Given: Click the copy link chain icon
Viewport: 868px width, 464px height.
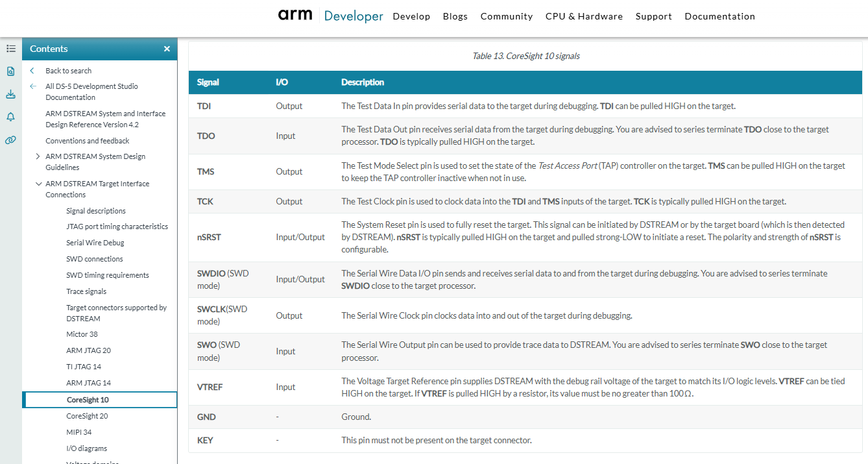Looking at the screenshot, I should pyautogui.click(x=11, y=140).
